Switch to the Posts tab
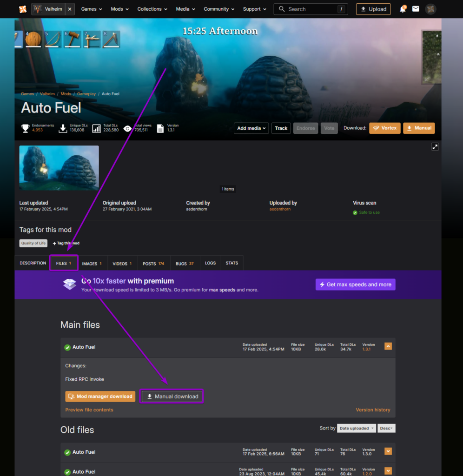The height and width of the screenshot is (476, 463). [x=153, y=264]
